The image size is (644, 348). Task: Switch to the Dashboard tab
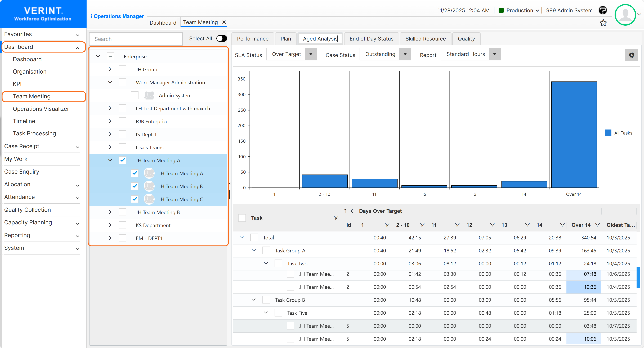pyautogui.click(x=163, y=23)
